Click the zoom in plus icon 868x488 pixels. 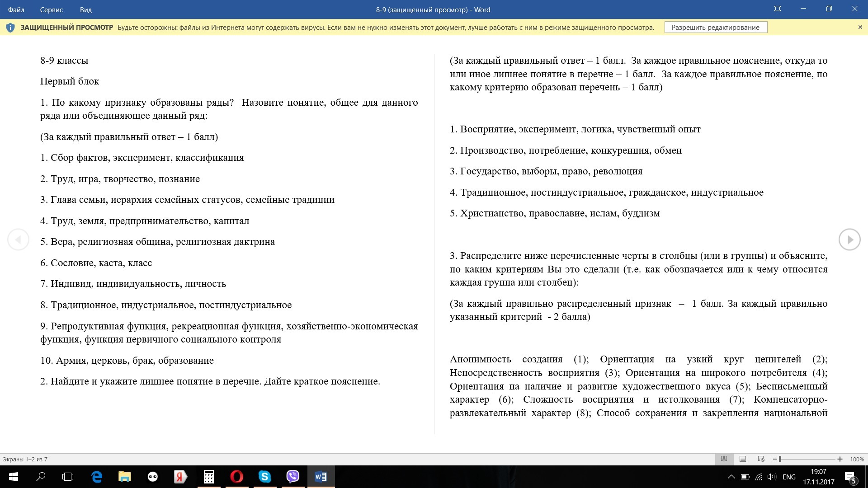click(840, 459)
